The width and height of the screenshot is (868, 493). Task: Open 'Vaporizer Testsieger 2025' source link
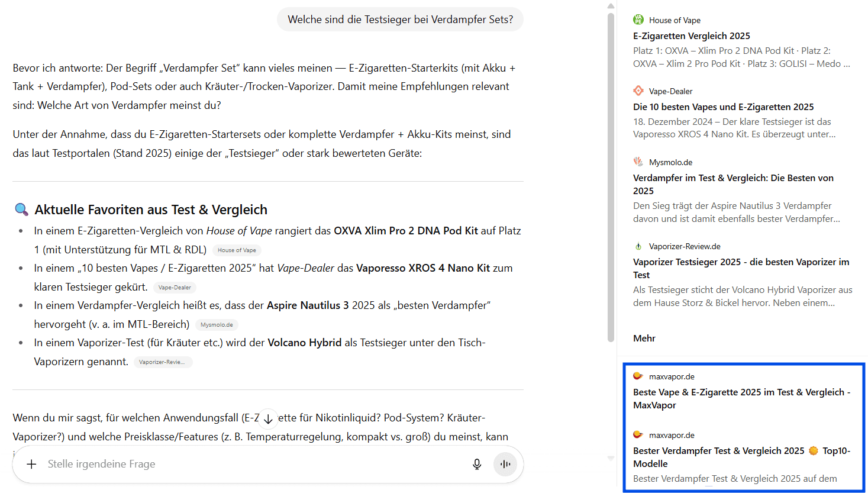click(741, 269)
